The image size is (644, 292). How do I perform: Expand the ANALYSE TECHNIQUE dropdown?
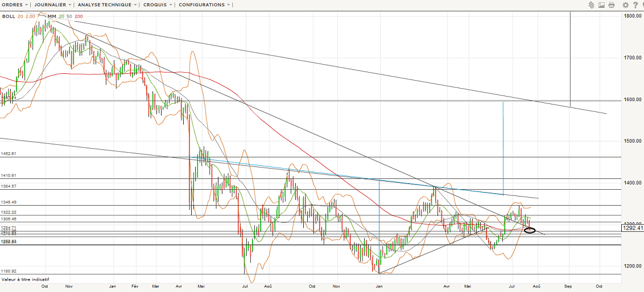(x=108, y=5)
